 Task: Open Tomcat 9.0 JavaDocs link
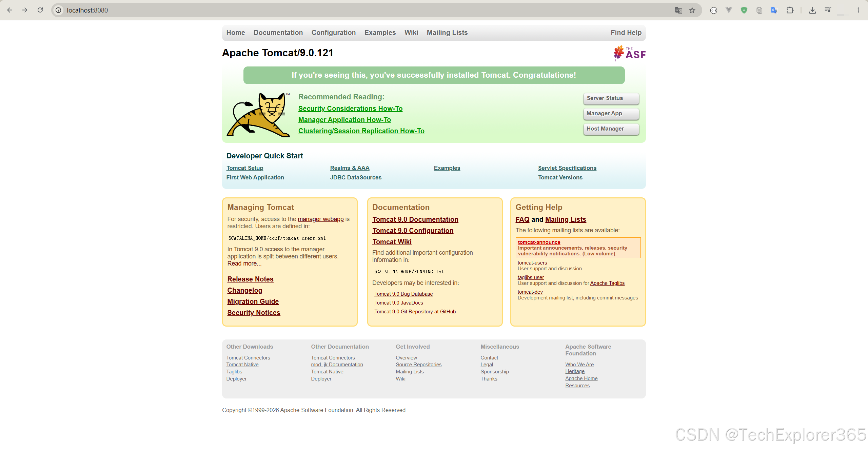(399, 303)
